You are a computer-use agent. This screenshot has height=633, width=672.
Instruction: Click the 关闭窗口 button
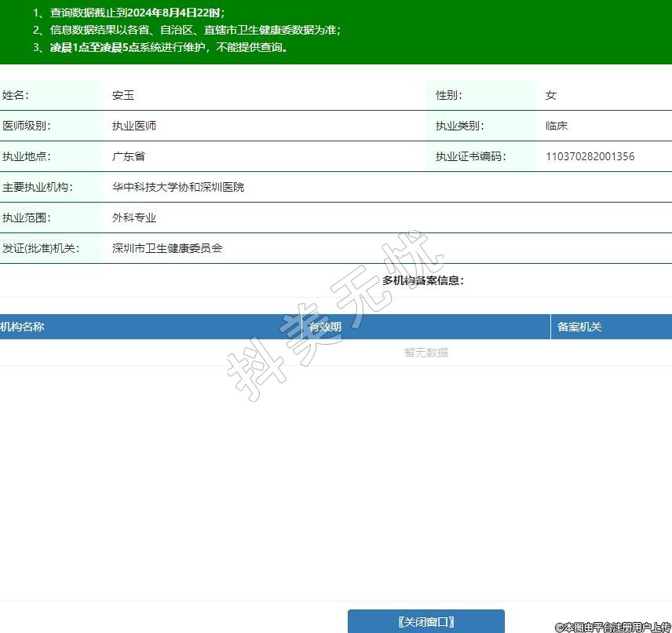coord(425,621)
